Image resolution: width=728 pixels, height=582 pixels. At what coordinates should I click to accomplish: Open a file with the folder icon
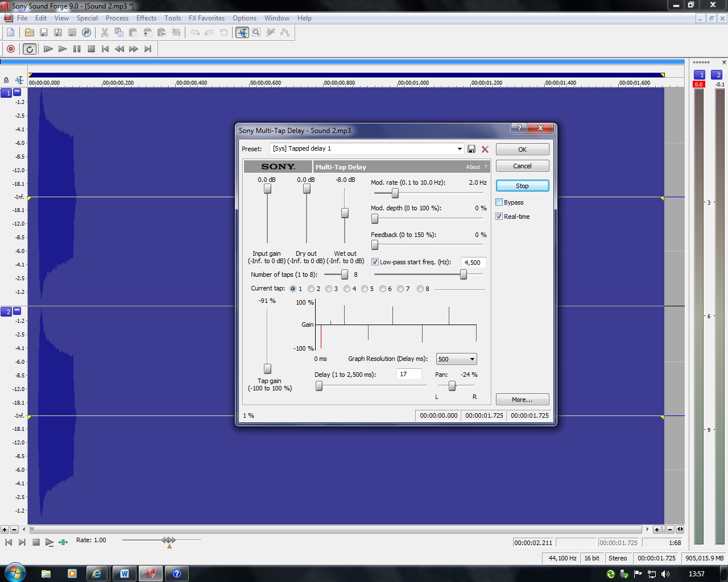pyautogui.click(x=30, y=32)
